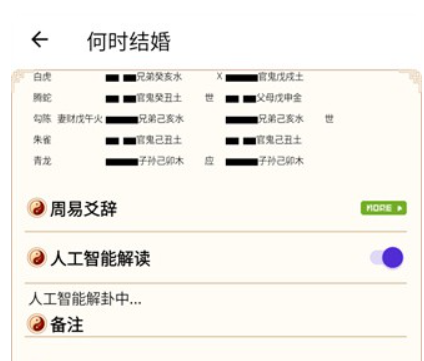Image resolution: width=424 pixels, height=361 pixels.
Task: Select the 周易爻辞 section heading
Action: click(83, 209)
